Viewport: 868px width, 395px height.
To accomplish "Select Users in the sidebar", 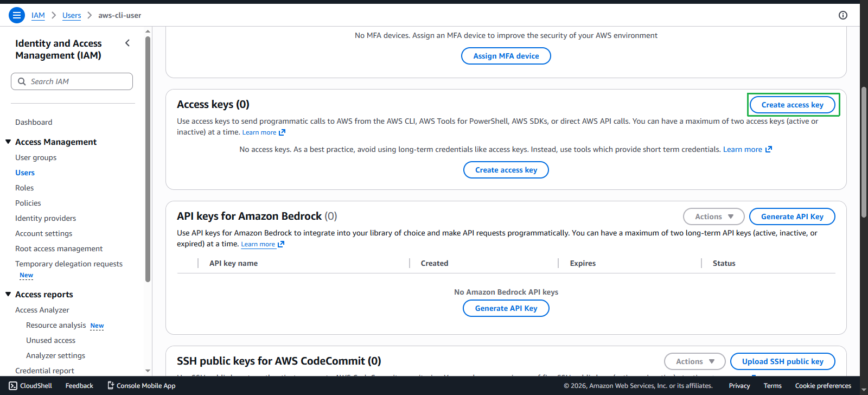I will 25,173.
